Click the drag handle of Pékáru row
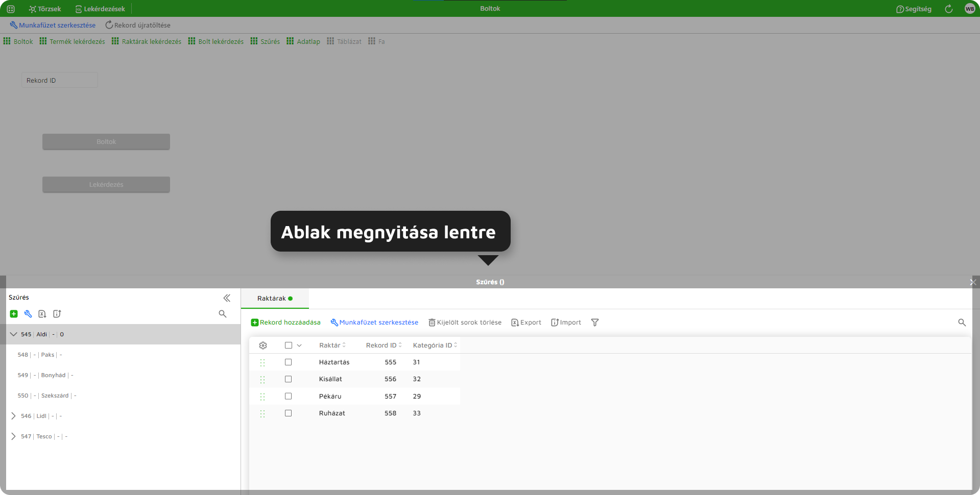980x495 pixels. pos(262,397)
